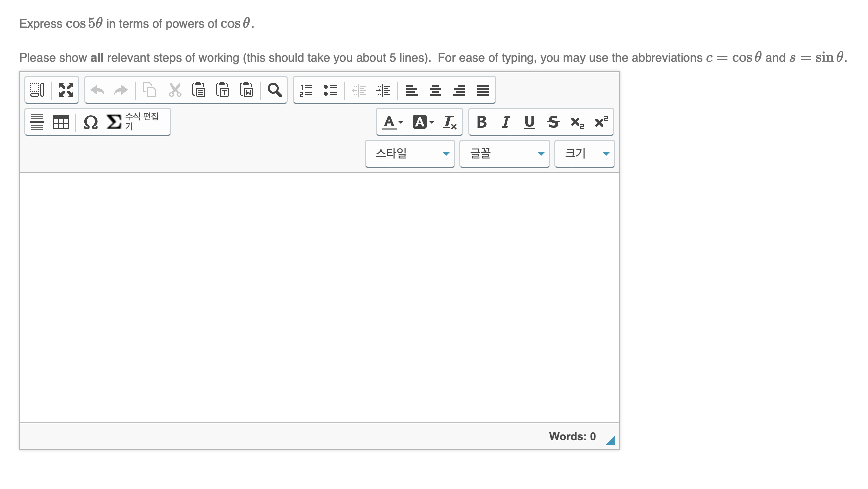This screenshot has height=489, width=868.
Task: Insert a horizontal line
Action: pyautogui.click(x=37, y=122)
